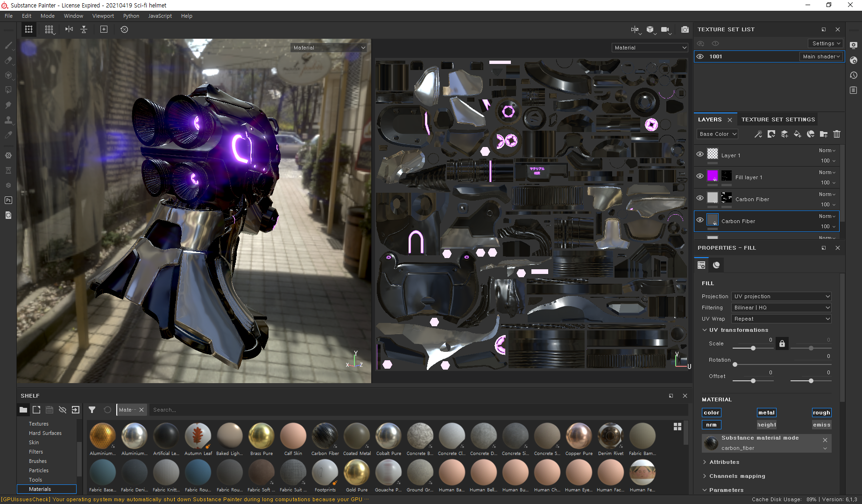
Task: Click the purple Fill layer 1 color thumbnail
Action: (713, 176)
